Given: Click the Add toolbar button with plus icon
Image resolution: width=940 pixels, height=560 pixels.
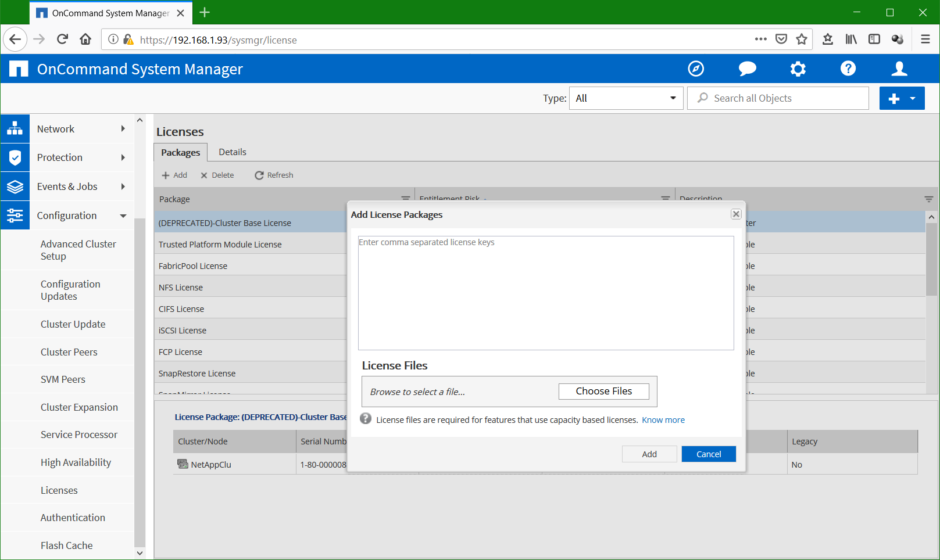Looking at the screenshot, I should point(174,175).
